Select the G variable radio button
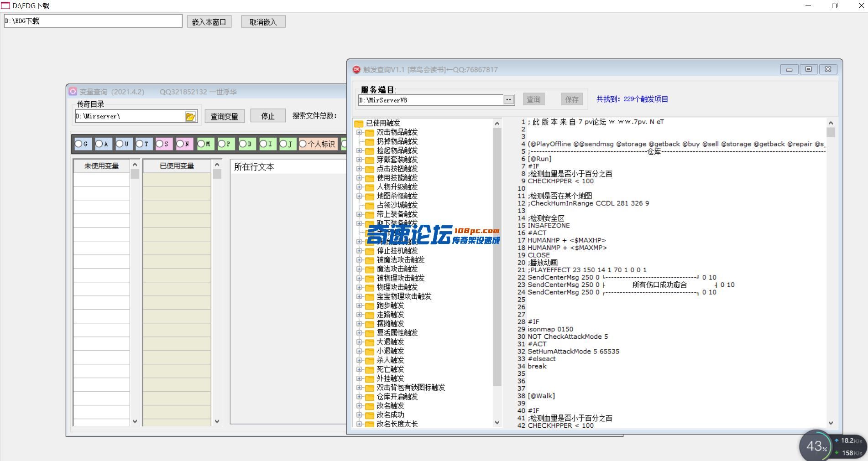The height and width of the screenshot is (461, 868). 78,144
